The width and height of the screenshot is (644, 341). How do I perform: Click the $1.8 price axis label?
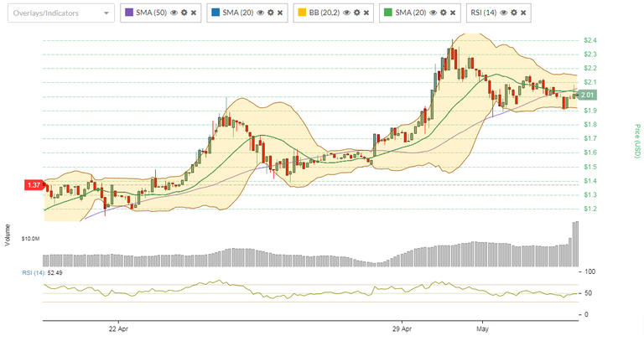click(x=590, y=124)
